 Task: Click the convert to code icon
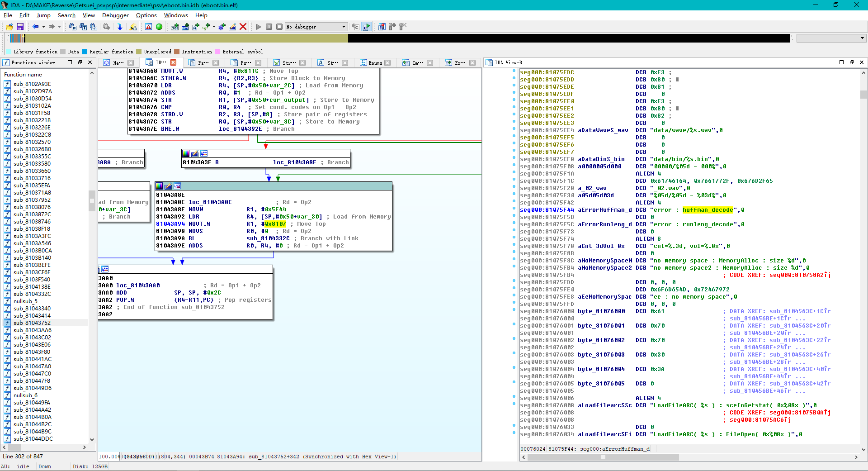[175, 27]
